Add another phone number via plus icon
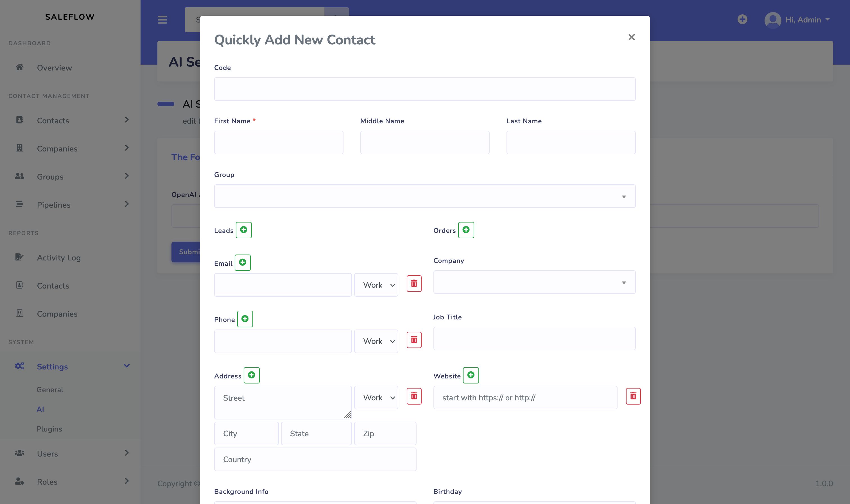Viewport: 850px width, 504px height. tap(245, 319)
